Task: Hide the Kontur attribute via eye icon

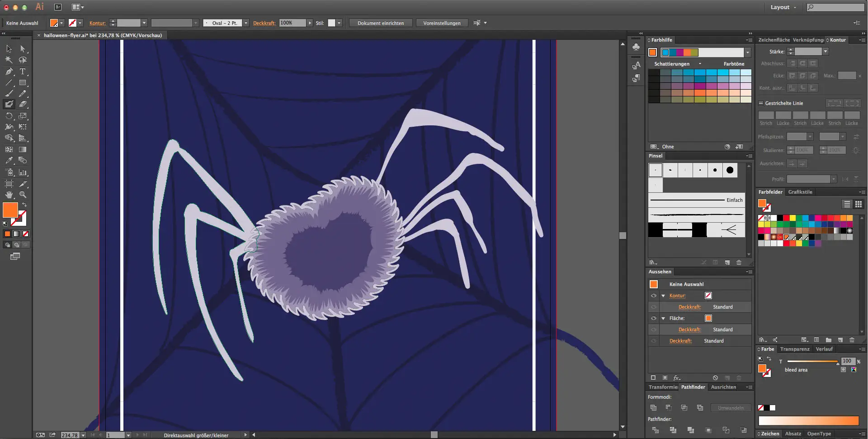Action: [x=654, y=296]
